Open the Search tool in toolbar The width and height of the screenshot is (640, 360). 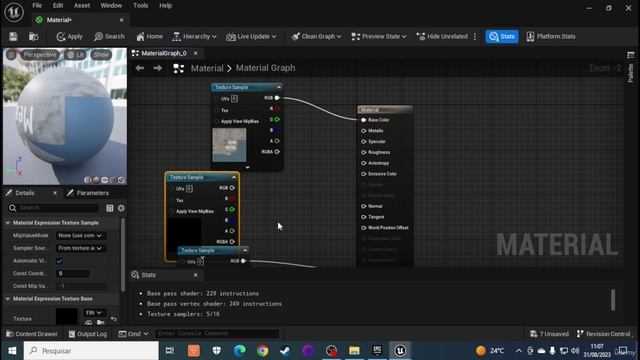point(109,37)
